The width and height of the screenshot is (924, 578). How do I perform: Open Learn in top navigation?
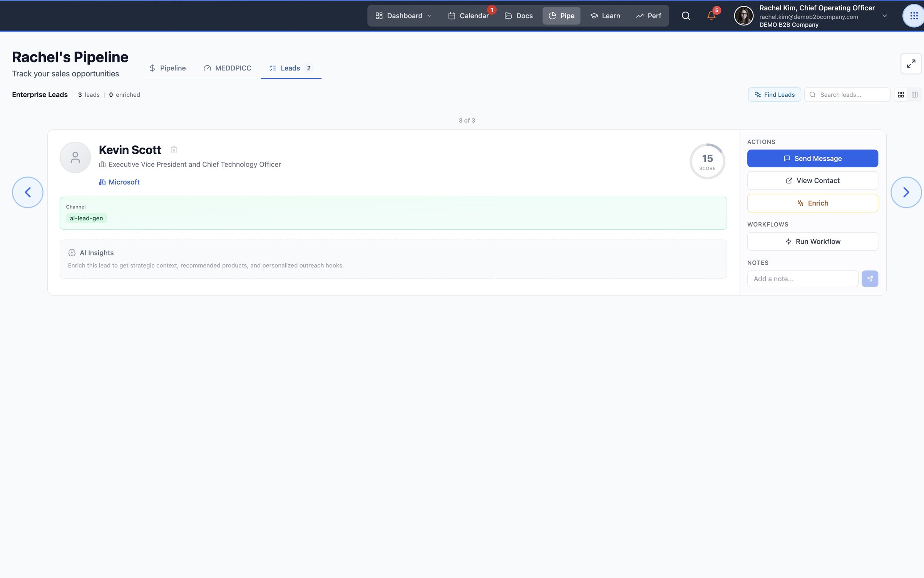point(605,16)
